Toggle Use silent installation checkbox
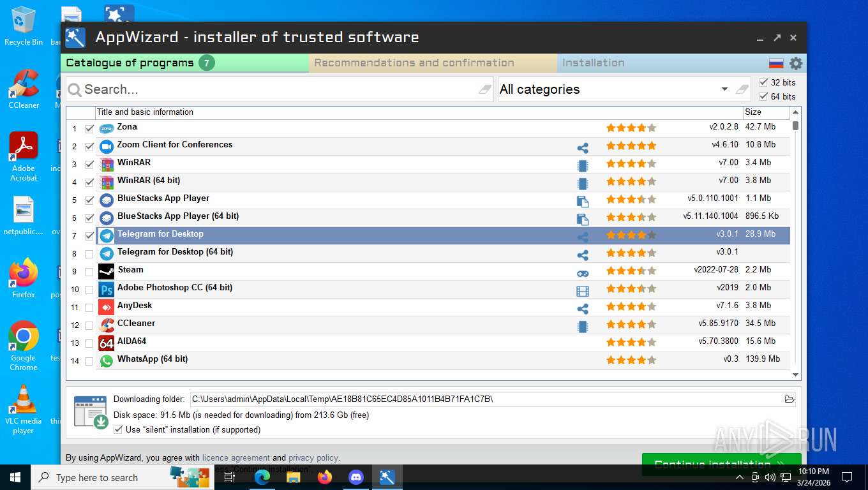The height and width of the screenshot is (490, 868). [x=117, y=429]
